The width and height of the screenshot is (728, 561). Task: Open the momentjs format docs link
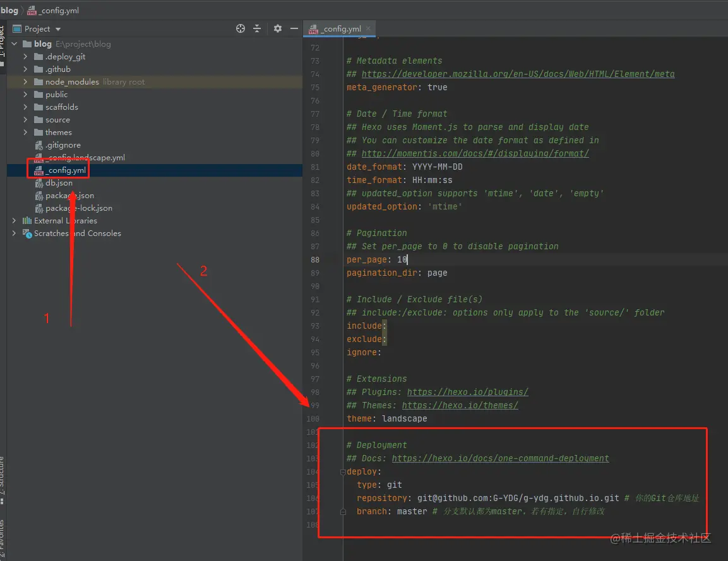(475, 153)
